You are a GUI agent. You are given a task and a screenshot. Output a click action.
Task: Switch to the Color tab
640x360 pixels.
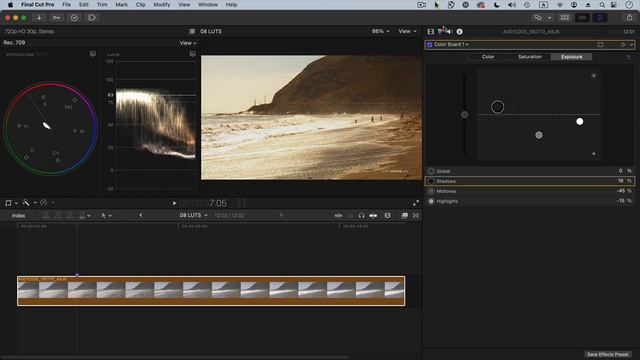488,57
